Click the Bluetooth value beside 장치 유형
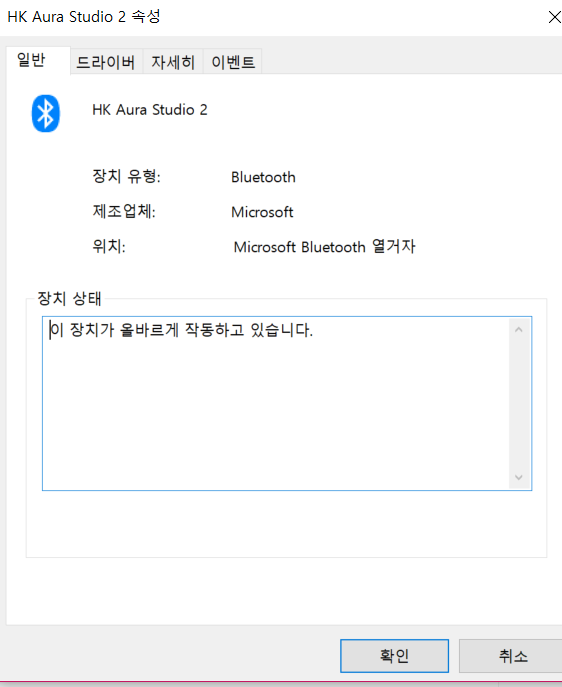This screenshot has height=687, width=562. (x=263, y=177)
